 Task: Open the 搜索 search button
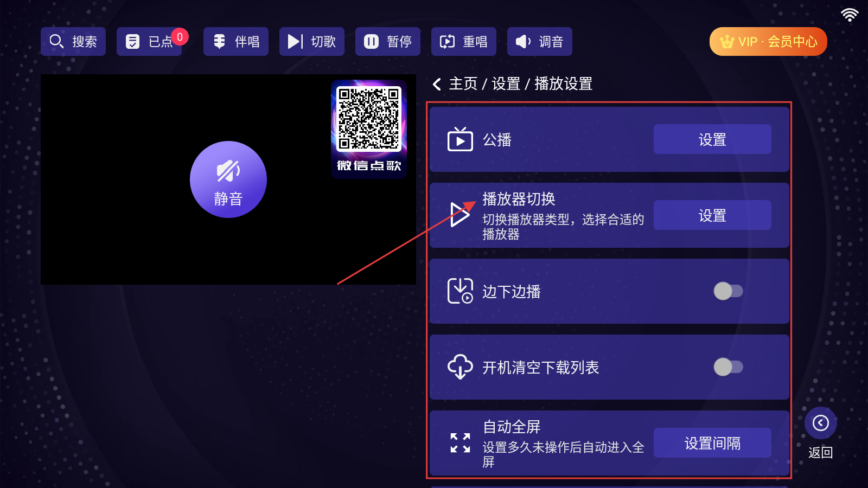click(x=73, y=42)
